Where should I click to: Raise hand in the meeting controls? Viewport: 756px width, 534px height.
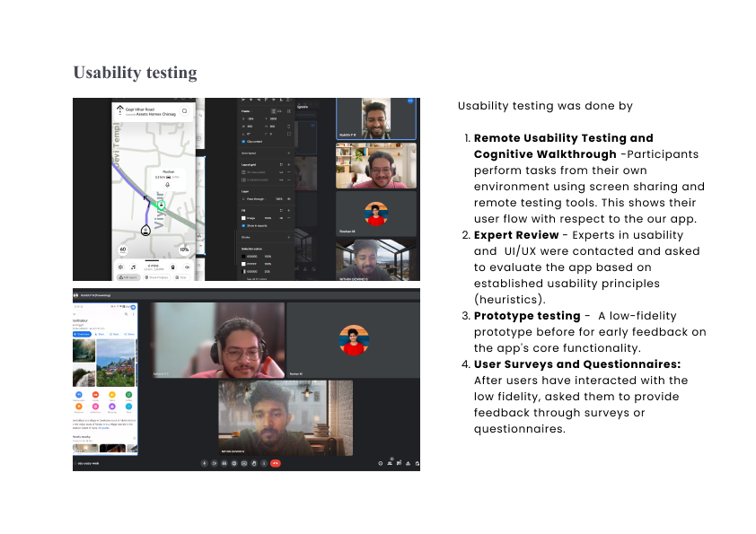254,463
